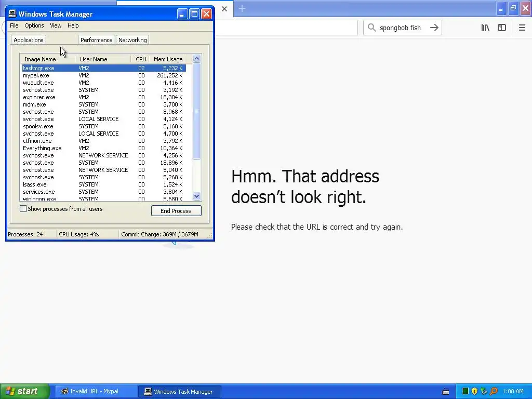Sort processes by User Name column

pos(103,59)
